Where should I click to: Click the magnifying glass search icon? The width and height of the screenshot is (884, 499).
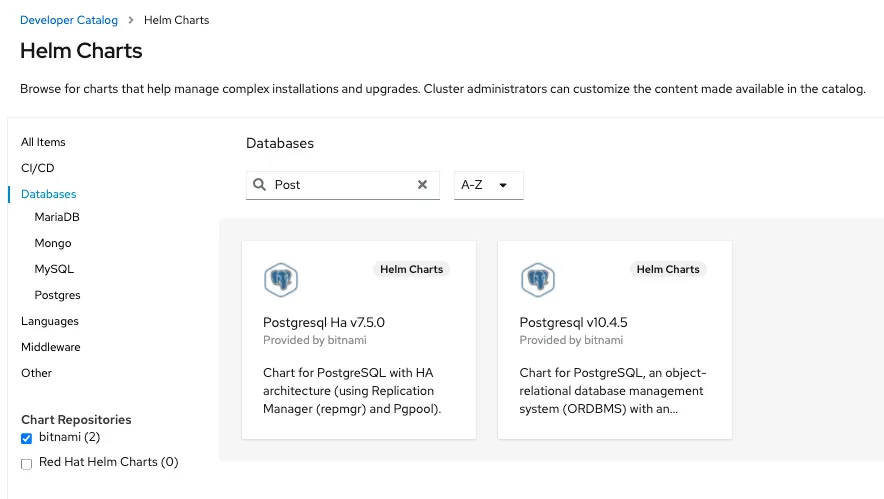pos(260,185)
